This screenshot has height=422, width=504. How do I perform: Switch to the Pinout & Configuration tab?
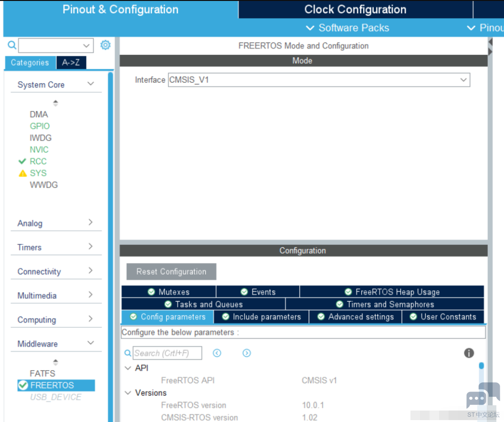(x=121, y=10)
